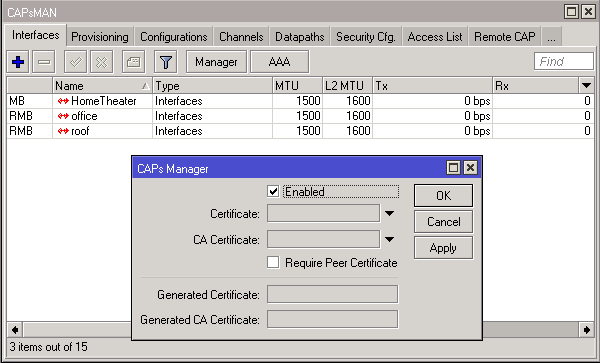
Task: Remove selected interface with minus icon
Action: point(44,62)
